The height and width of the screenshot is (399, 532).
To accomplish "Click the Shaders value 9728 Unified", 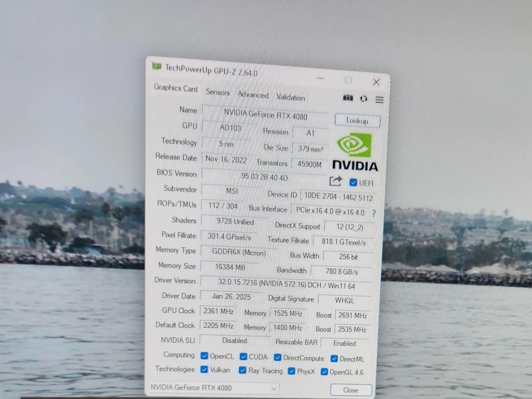I will (235, 222).
